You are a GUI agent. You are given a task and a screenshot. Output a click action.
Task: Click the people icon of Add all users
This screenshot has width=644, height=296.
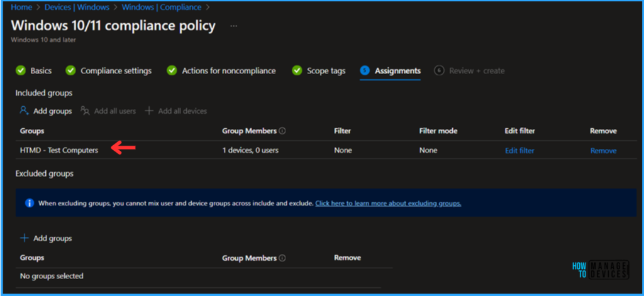(85, 111)
